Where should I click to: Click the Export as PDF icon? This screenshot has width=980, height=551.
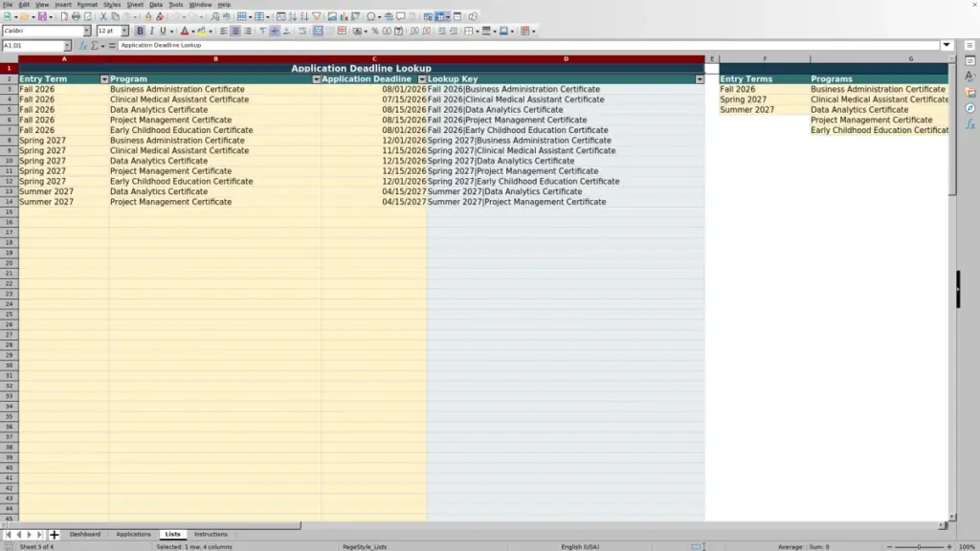tap(64, 16)
